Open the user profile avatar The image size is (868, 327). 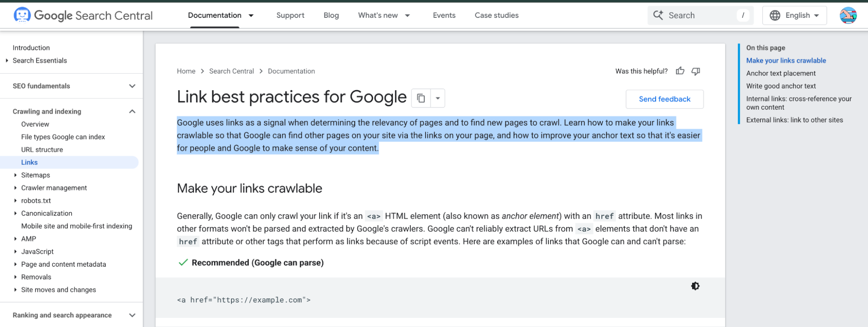click(x=848, y=15)
